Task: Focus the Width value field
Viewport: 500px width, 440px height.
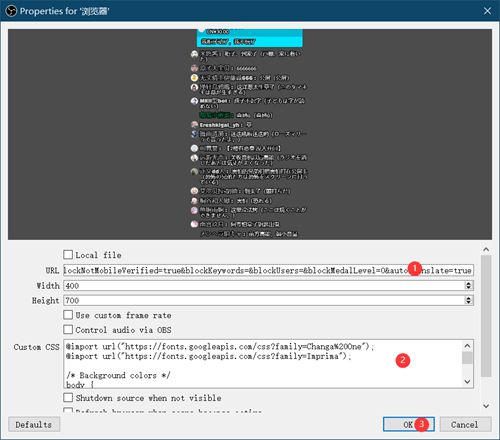Action: tap(264, 286)
